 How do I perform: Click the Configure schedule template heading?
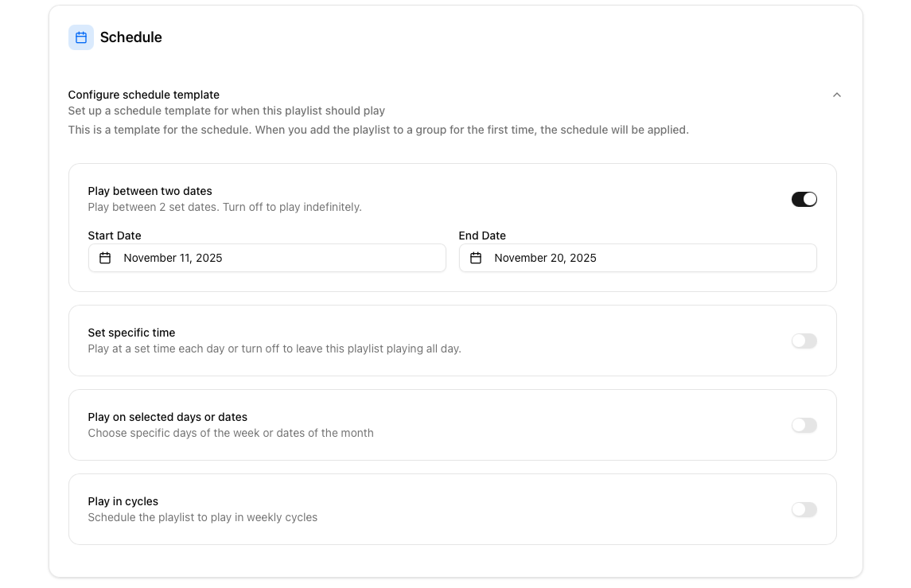point(144,95)
